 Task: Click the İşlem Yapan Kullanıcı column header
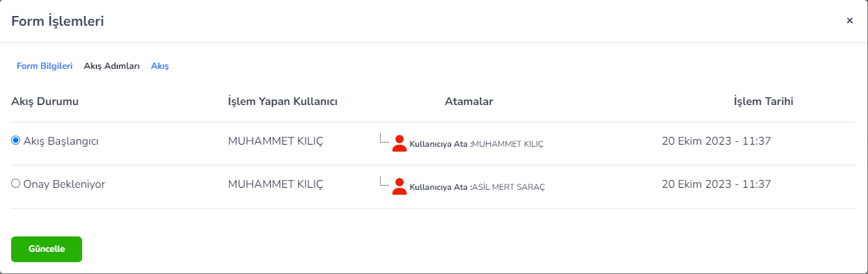coord(283,102)
